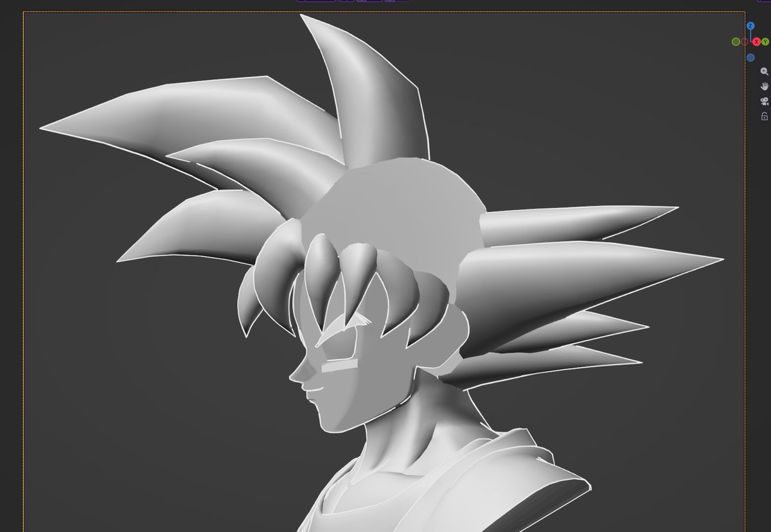Click the hollow red negative X gizmo handle
Image resolution: width=771 pixels, height=532 pixels.
click(745, 42)
